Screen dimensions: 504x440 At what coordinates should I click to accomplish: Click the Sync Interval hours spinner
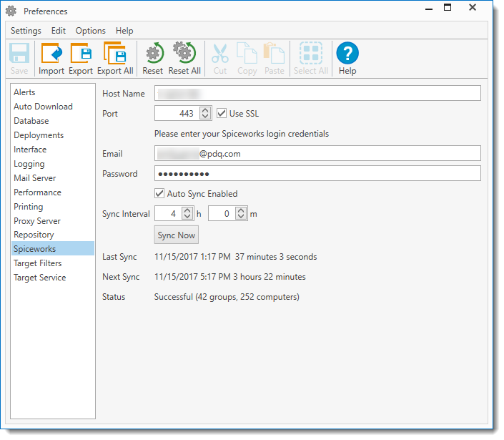pyautogui.click(x=187, y=213)
